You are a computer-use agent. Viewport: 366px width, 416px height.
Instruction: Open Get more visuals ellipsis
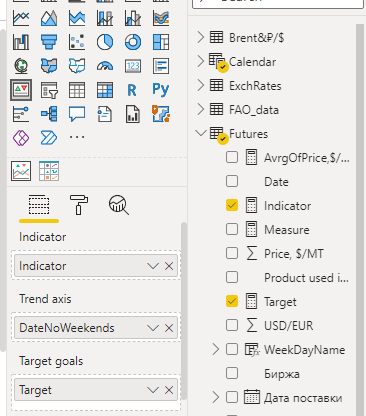click(x=77, y=137)
